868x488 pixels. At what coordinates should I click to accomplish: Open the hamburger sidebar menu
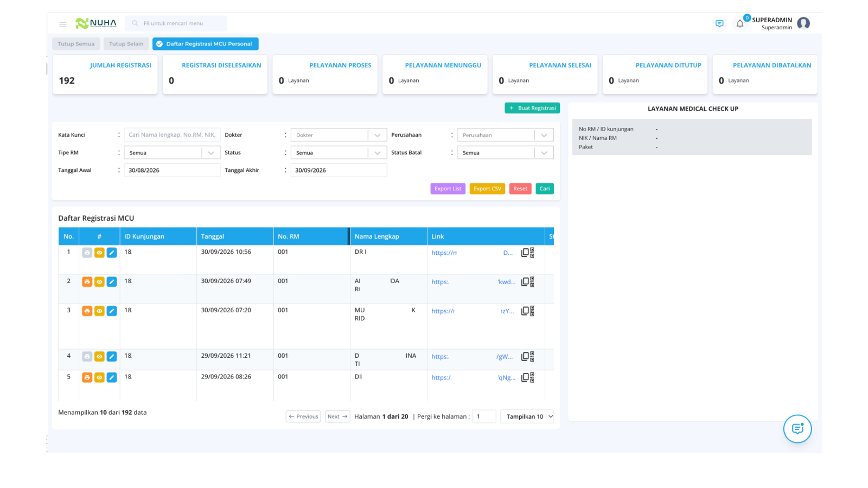click(x=63, y=24)
